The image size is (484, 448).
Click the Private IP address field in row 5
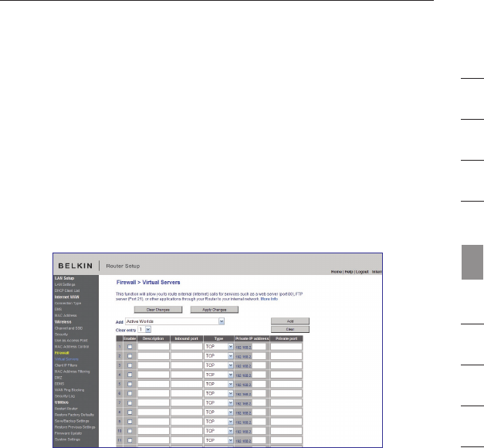(259, 384)
